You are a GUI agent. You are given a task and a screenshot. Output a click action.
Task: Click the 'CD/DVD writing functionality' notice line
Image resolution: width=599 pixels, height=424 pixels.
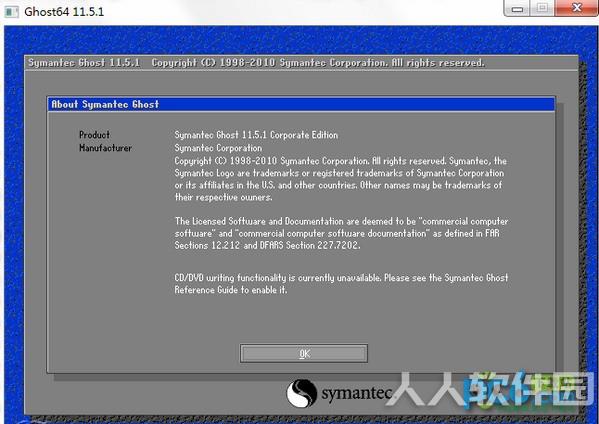[x=341, y=278]
